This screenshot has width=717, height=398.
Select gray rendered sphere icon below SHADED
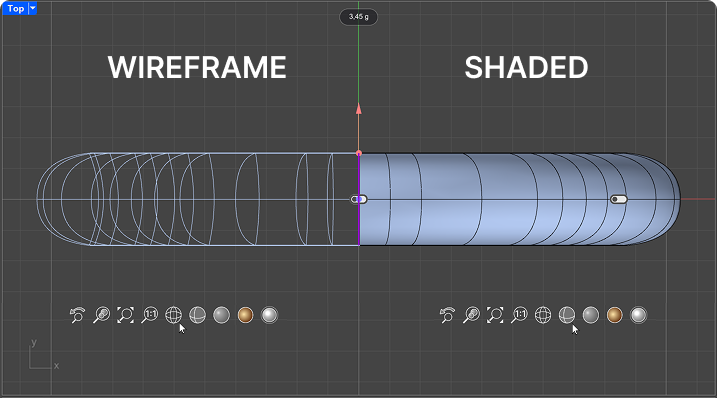(x=591, y=315)
